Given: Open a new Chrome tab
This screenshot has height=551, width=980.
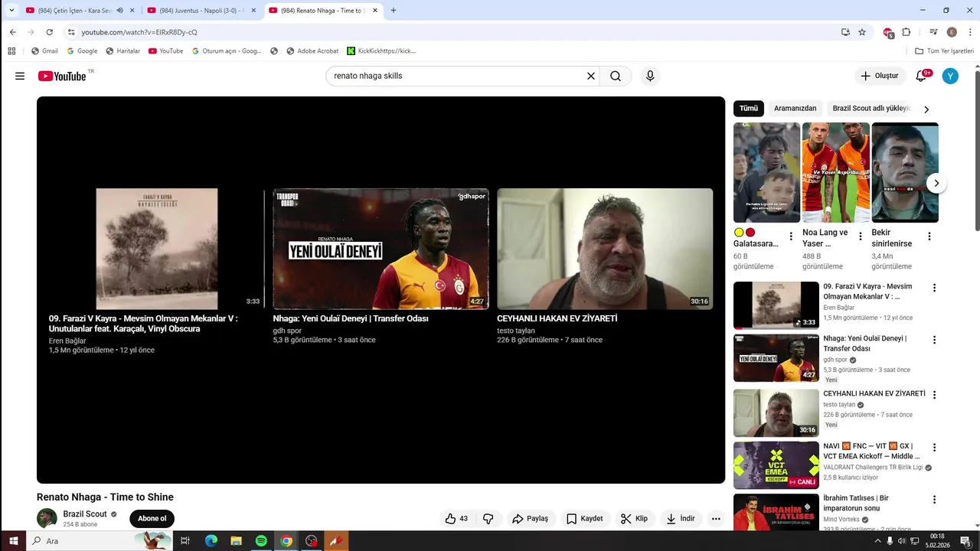Looking at the screenshot, I should pos(394,11).
